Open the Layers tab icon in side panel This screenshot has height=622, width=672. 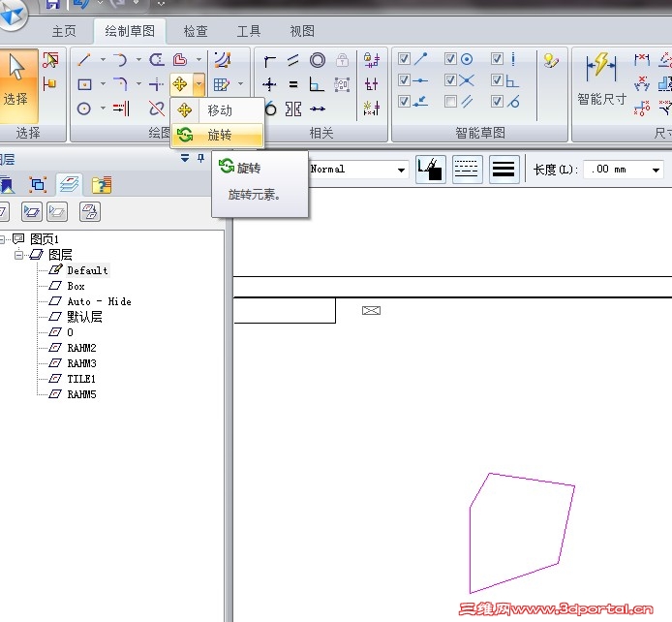point(69,185)
